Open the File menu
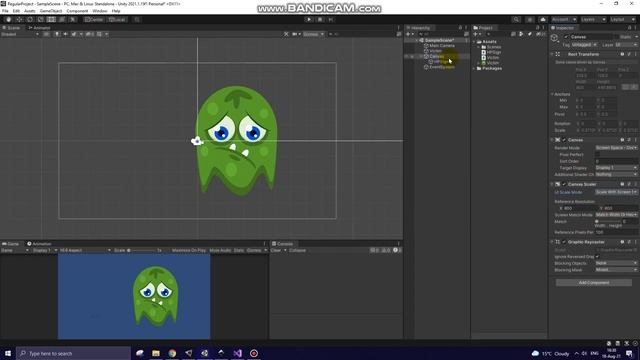Screen dimensions: 640x360 [x=5, y=11]
